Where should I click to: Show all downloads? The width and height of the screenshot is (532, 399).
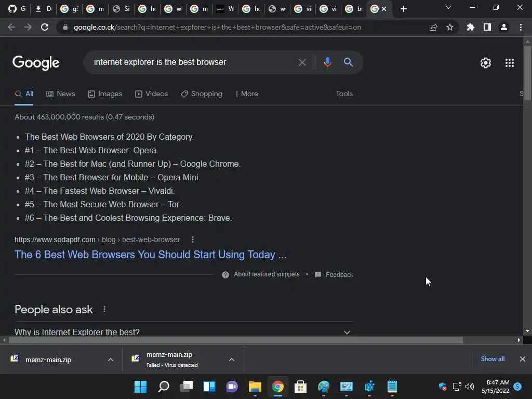(x=493, y=359)
